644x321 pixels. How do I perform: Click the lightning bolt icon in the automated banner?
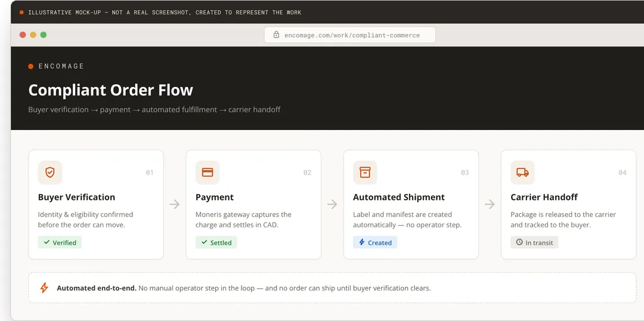point(44,288)
